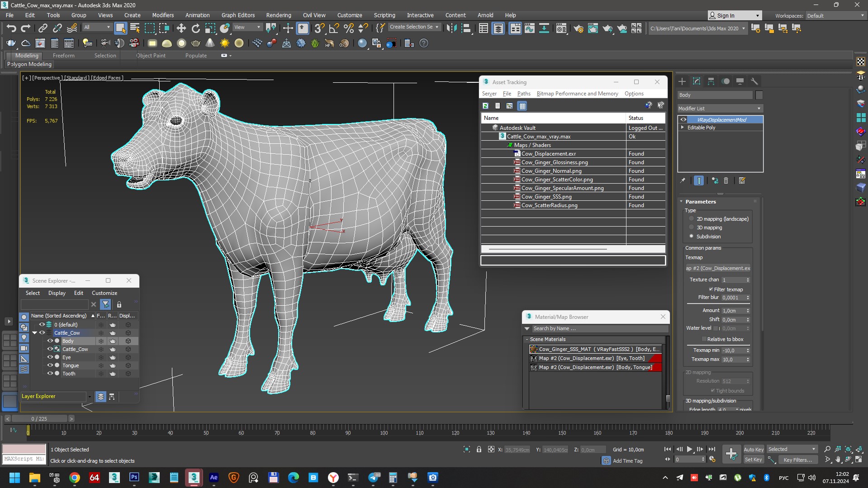Open Scene Explorer Customize menu
Screen dimensions: 868x488
point(104,293)
